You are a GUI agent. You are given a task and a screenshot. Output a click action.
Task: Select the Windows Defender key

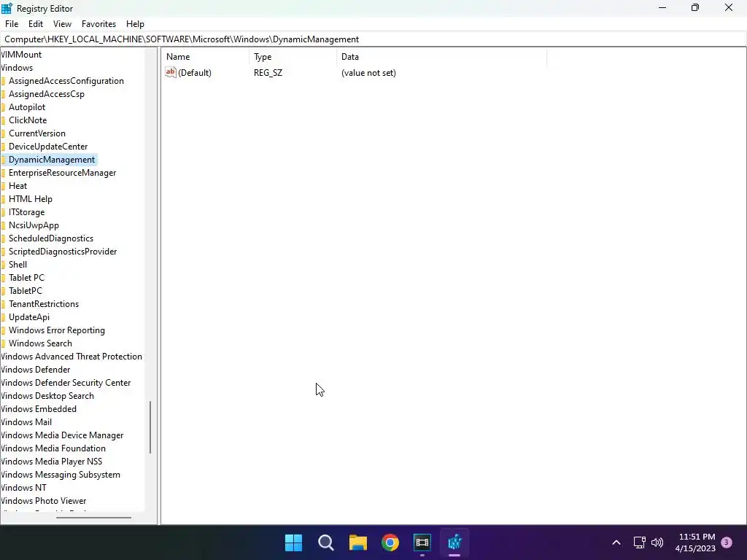(x=35, y=369)
